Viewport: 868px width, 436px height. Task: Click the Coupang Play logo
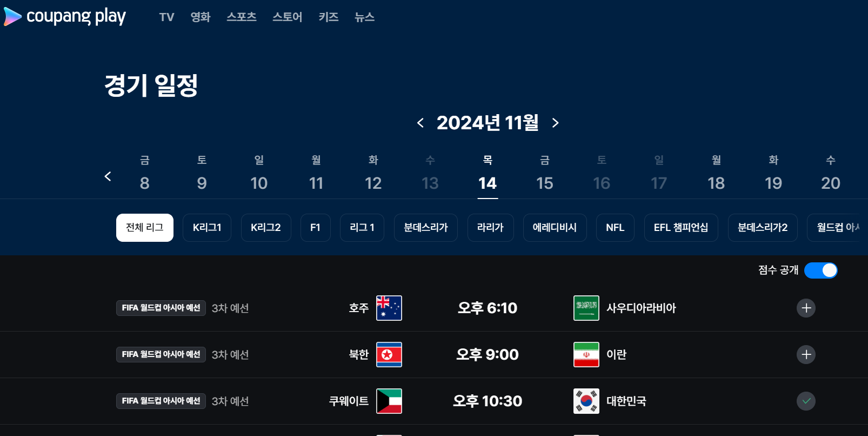click(64, 17)
